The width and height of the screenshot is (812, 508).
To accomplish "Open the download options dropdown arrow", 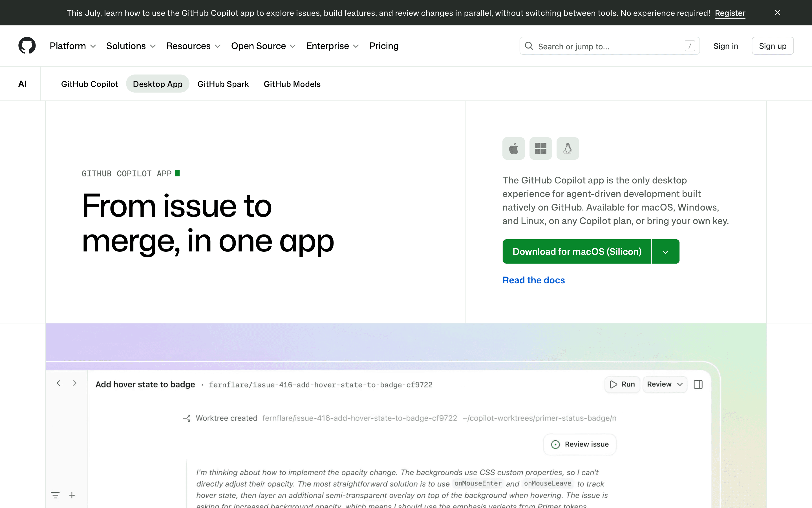I will [665, 251].
